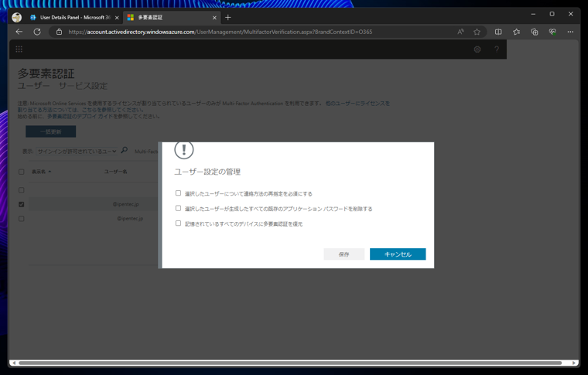The width and height of the screenshot is (588, 375).
Task: Open the サービス設定 page tab
Action: click(83, 86)
